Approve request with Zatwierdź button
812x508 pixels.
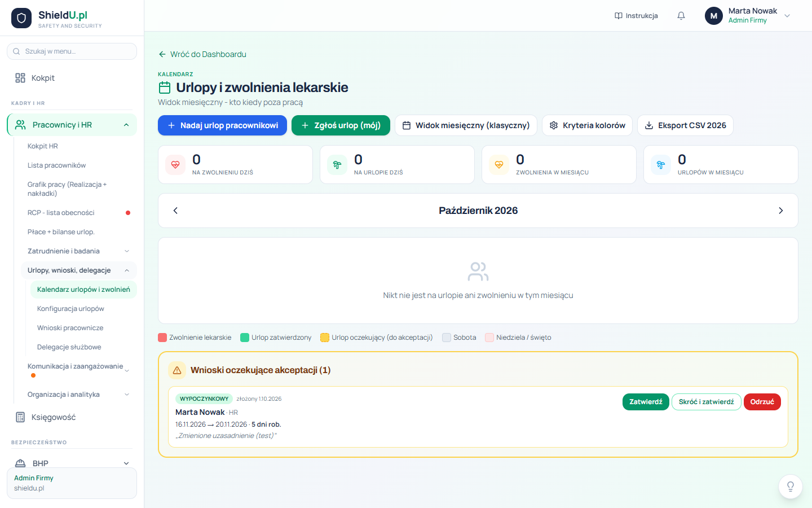tap(646, 402)
